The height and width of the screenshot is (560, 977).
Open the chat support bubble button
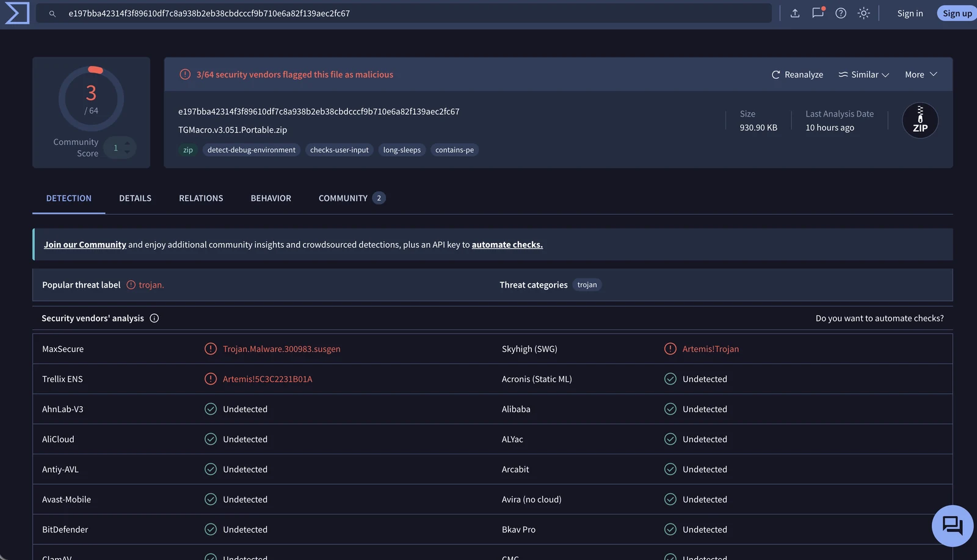(953, 526)
